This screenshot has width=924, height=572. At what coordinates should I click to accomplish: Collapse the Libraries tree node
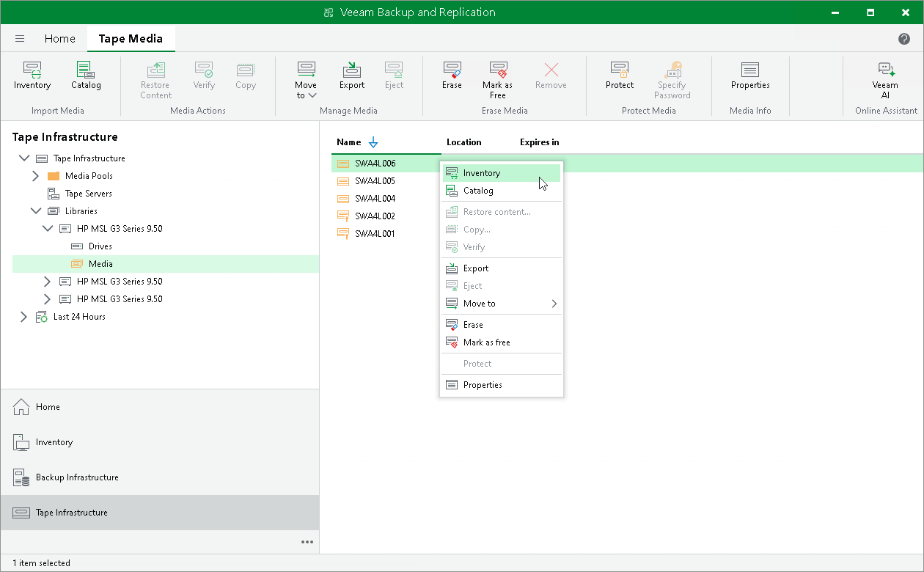35,211
